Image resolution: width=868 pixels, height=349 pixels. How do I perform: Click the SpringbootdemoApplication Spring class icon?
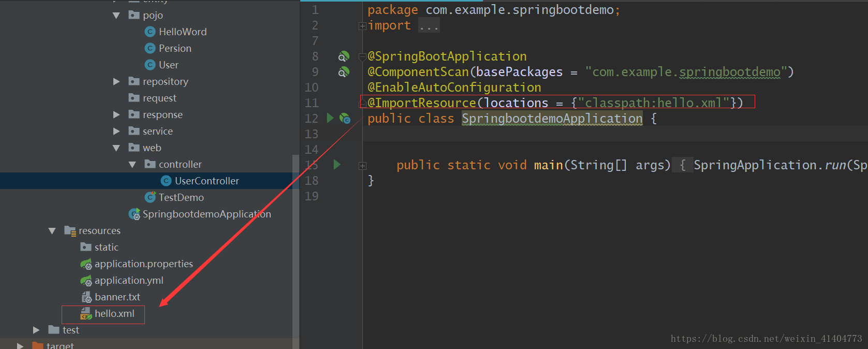click(x=134, y=214)
